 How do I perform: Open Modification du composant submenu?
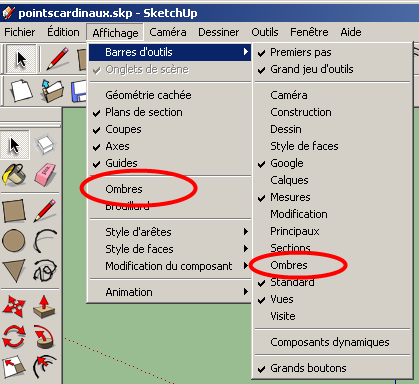tap(170, 266)
